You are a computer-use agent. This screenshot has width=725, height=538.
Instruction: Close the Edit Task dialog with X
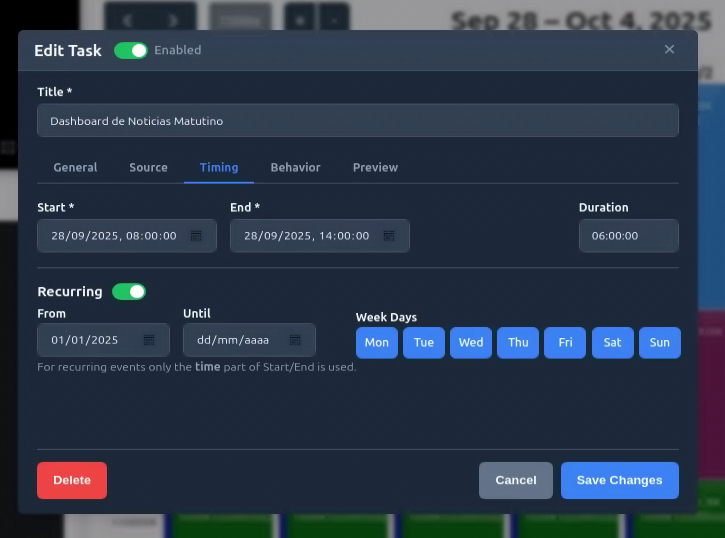669,50
